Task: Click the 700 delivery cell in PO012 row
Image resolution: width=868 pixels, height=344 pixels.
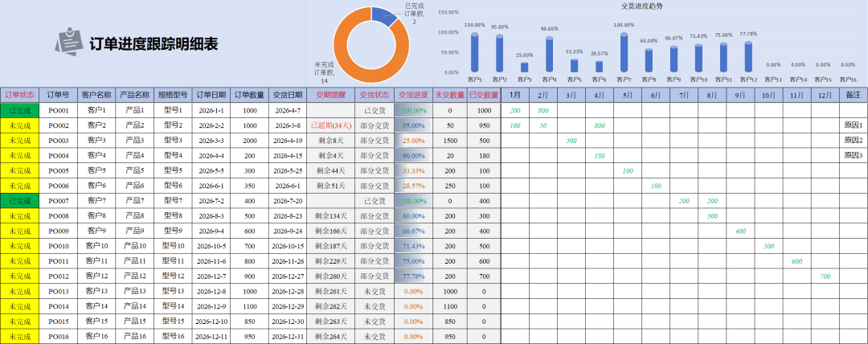Action: coord(824,276)
